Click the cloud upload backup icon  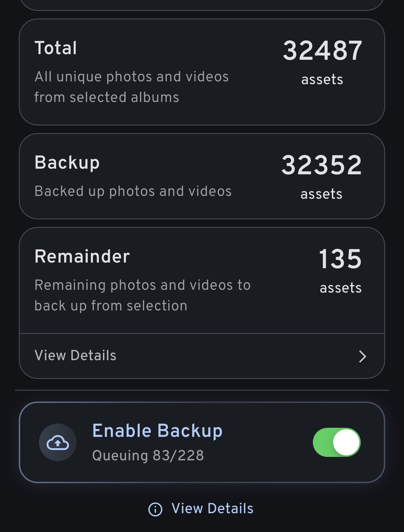coord(58,442)
